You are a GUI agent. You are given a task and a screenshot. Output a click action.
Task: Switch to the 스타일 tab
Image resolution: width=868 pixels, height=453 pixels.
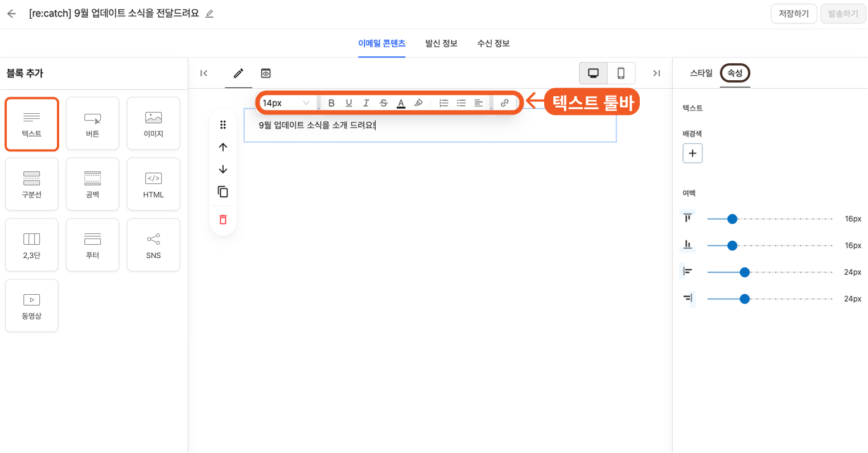point(701,73)
